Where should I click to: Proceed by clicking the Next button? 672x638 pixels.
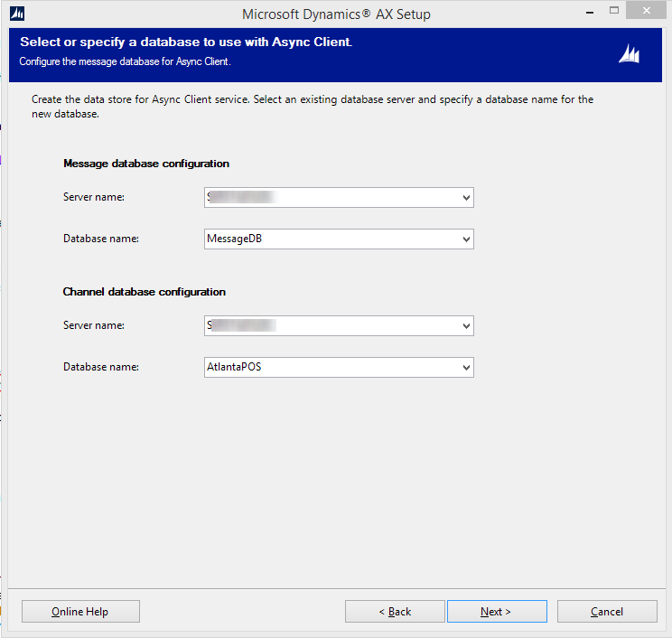pos(496,612)
